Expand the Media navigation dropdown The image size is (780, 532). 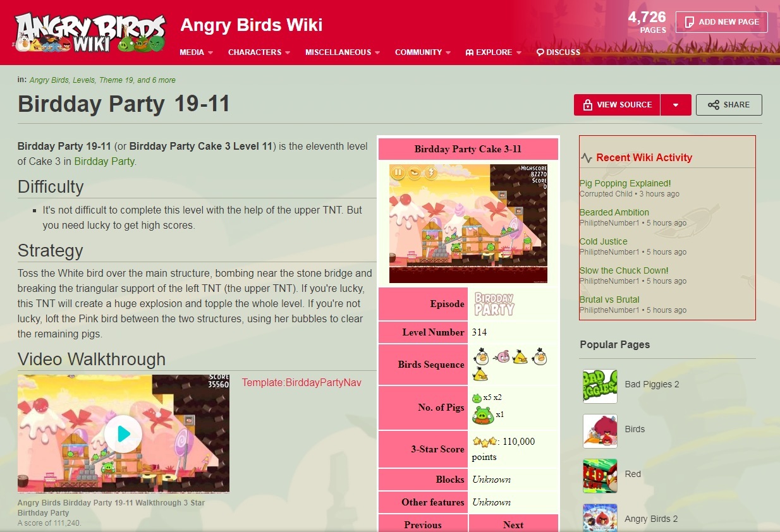(197, 52)
